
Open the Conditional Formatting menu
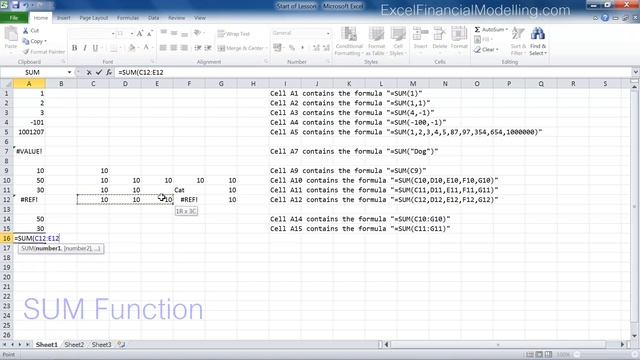point(349,41)
